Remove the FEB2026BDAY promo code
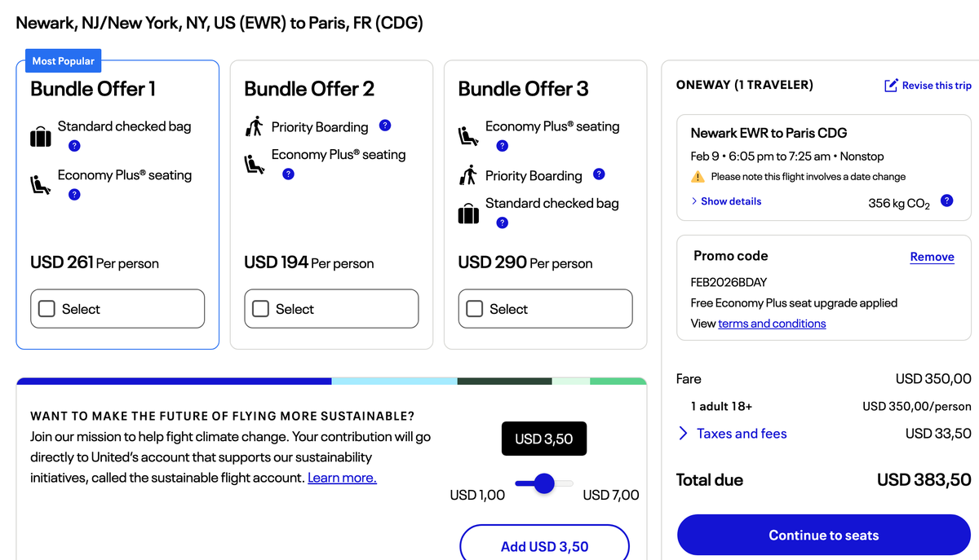This screenshot has height=560, width=979. (932, 257)
